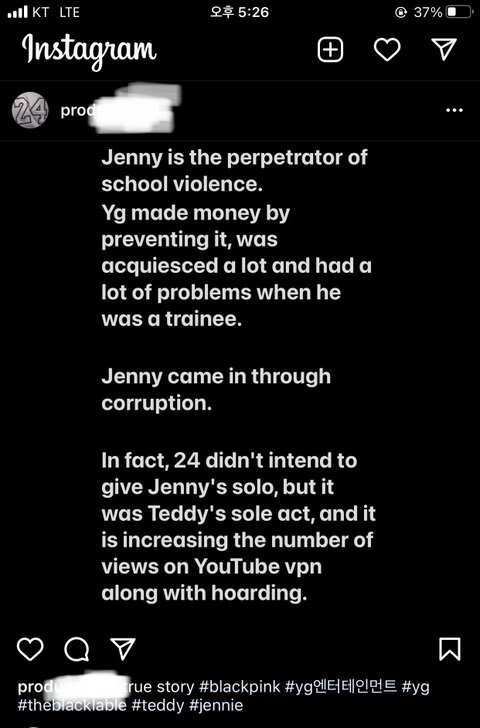Image resolution: width=480 pixels, height=728 pixels.
Task: Open post options three-dots menu
Action: [454, 110]
